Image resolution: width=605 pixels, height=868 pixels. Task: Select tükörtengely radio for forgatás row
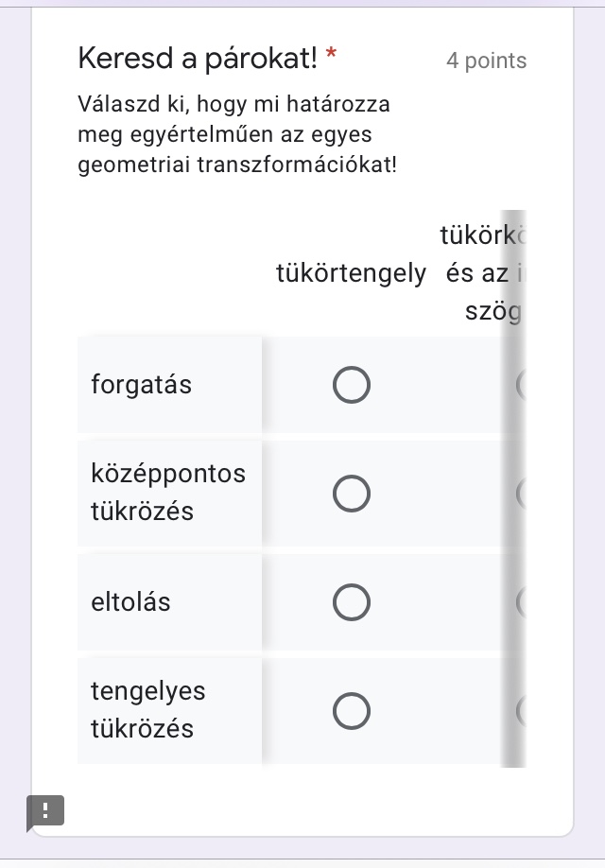pyautogui.click(x=351, y=385)
